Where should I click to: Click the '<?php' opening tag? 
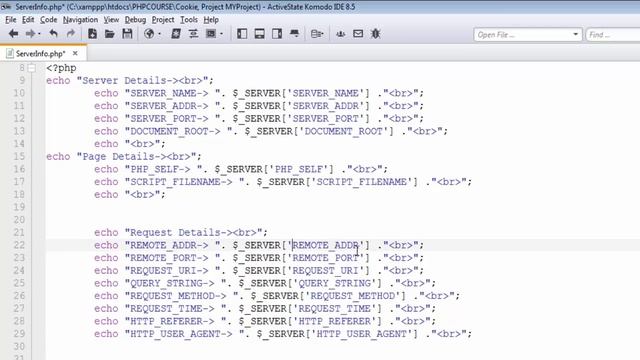tap(61, 68)
